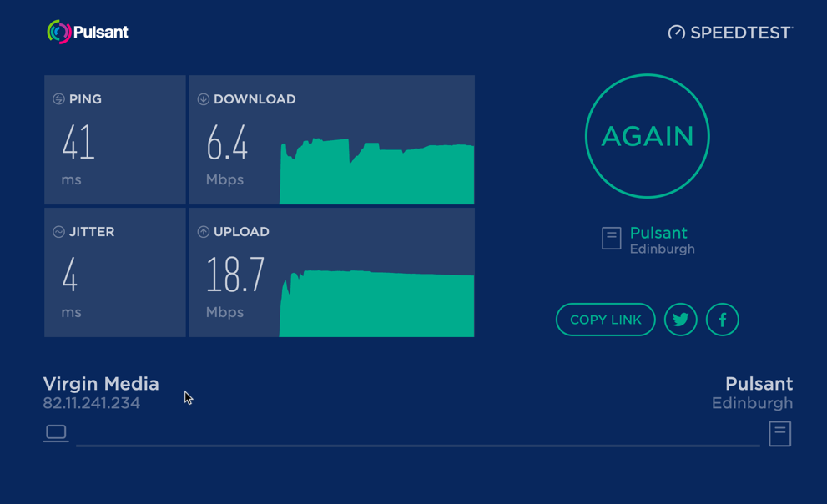Share result on Facebook

(x=722, y=320)
